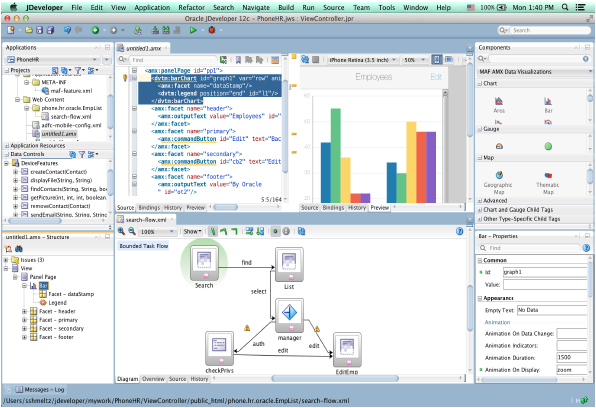
Task: Open macOS Spotlight search icon
Action: [565, 7]
